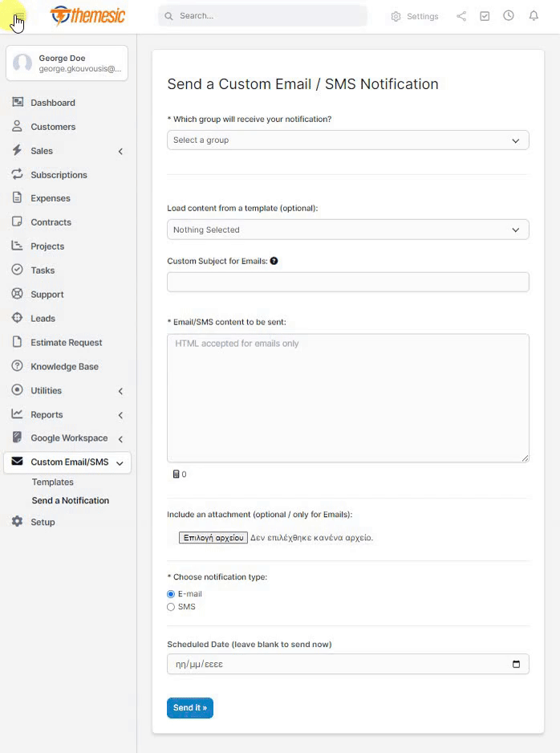The height and width of the screenshot is (753, 560).
Task: Open the notifications bell icon
Action: [x=534, y=16]
